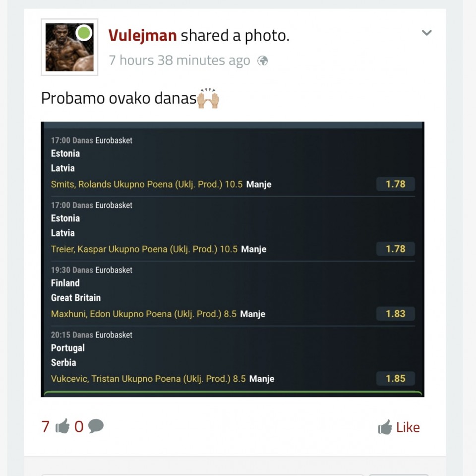Click the raised hands emoji
The image size is (476, 476).
(208, 98)
